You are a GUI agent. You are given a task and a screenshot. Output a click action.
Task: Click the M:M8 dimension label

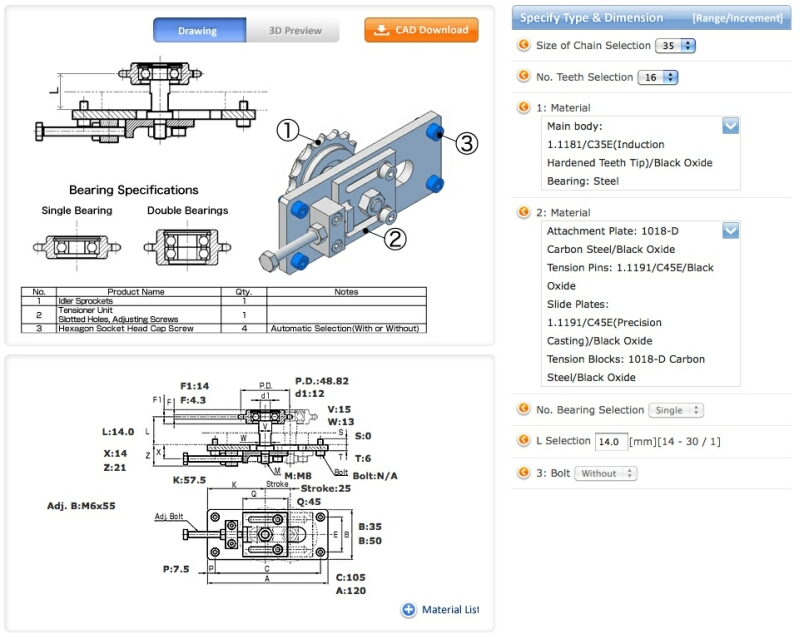click(x=298, y=476)
